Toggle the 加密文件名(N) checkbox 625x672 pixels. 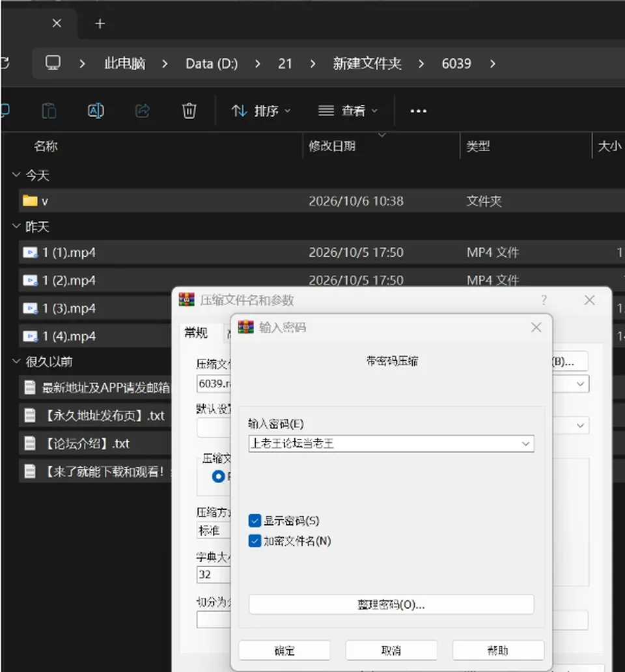[255, 541]
